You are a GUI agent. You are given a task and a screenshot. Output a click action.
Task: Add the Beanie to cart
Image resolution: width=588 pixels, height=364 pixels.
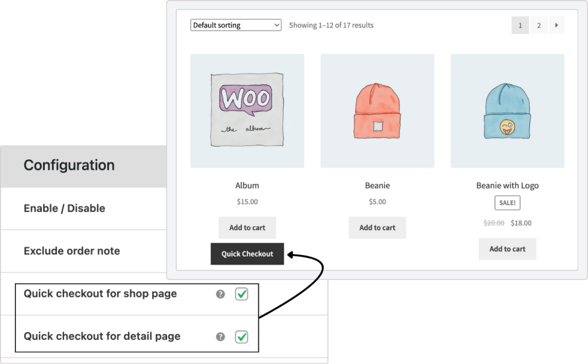click(377, 227)
